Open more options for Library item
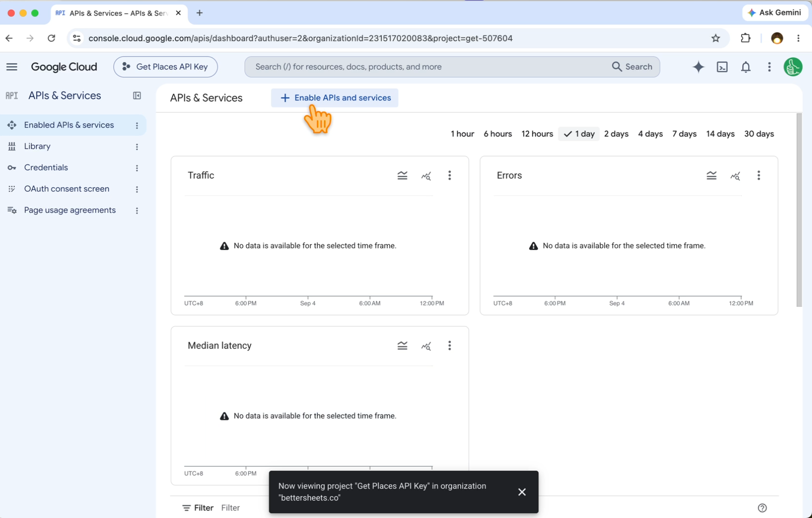Viewport: 812px width, 518px height. [x=137, y=147]
